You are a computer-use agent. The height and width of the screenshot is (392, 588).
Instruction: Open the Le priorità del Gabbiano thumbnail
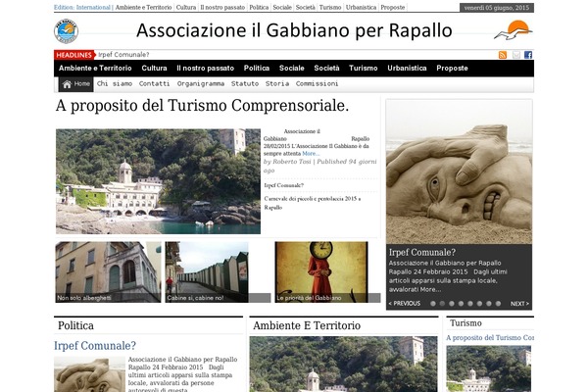(x=327, y=272)
